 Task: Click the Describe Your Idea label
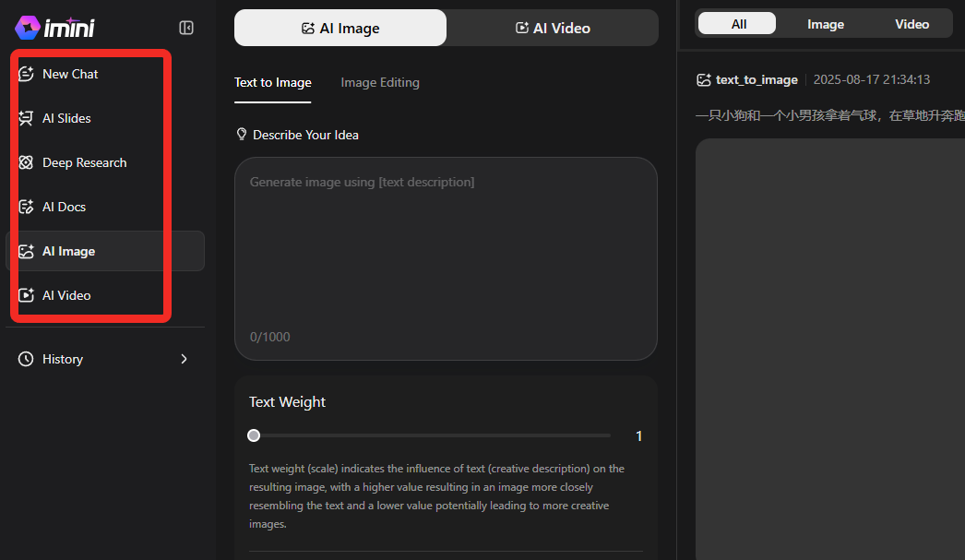[x=305, y=135]
